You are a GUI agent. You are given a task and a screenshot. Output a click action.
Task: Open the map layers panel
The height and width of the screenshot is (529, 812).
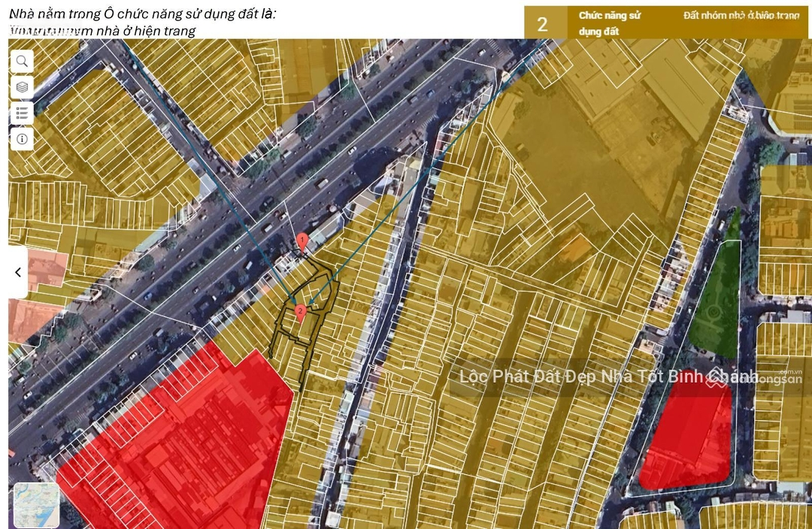pyautogui.click(x=22, y=87)
